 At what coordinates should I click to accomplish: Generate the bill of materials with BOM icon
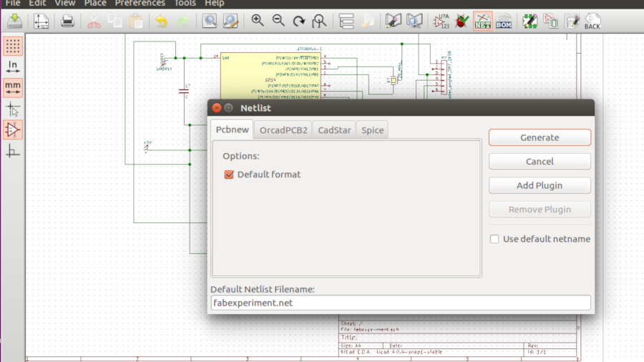pyautogui.click(x=504, y=21)
